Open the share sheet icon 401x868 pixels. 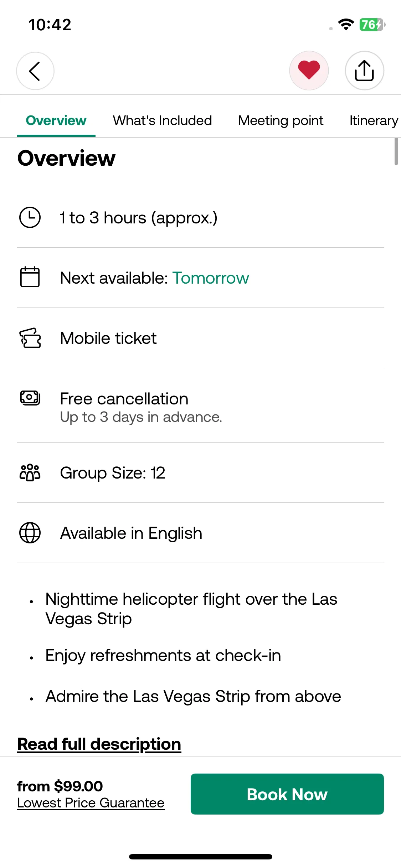pos(364,71)
